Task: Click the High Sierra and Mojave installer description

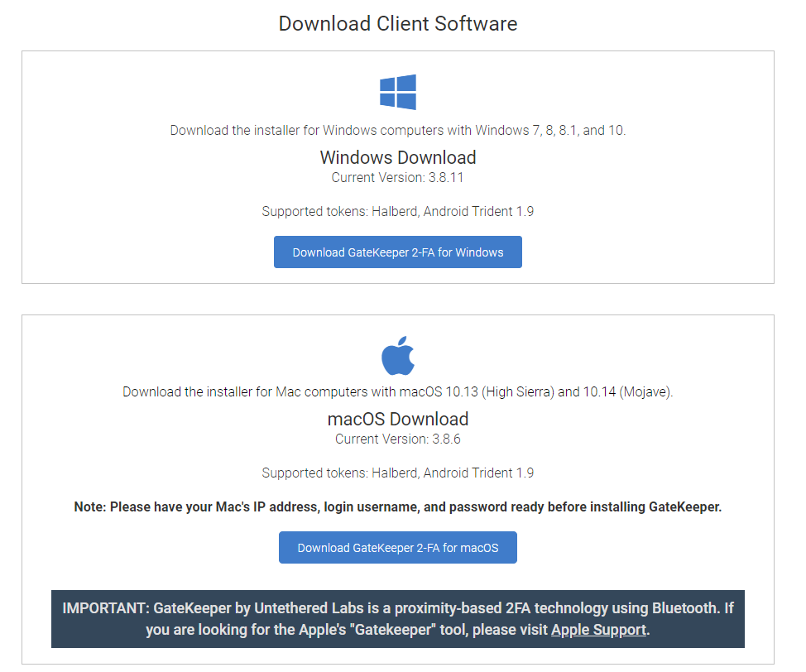Action: click(x=398, y=392)
